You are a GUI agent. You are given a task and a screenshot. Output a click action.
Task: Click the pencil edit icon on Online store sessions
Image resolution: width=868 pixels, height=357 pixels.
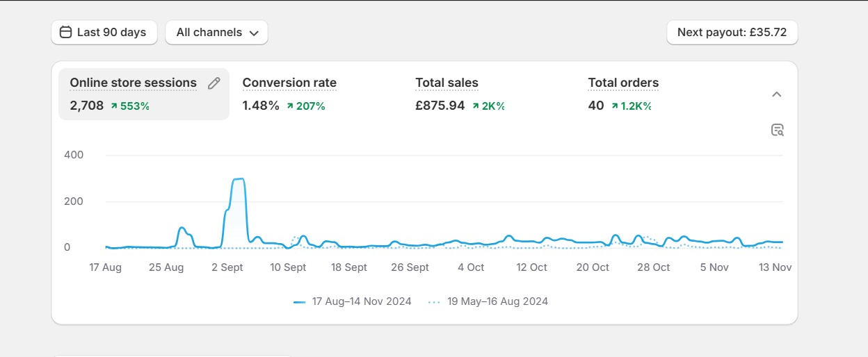(214, 83)
